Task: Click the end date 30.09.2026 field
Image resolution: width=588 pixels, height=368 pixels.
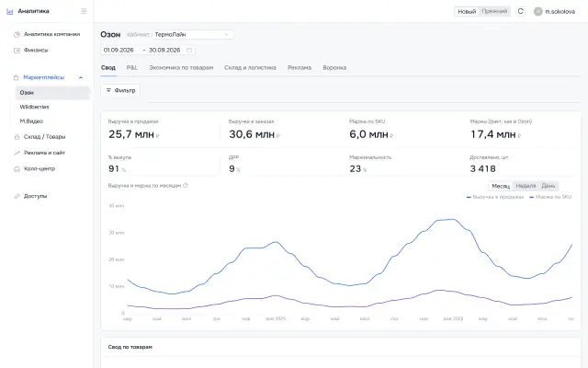Action: [164, 50]
